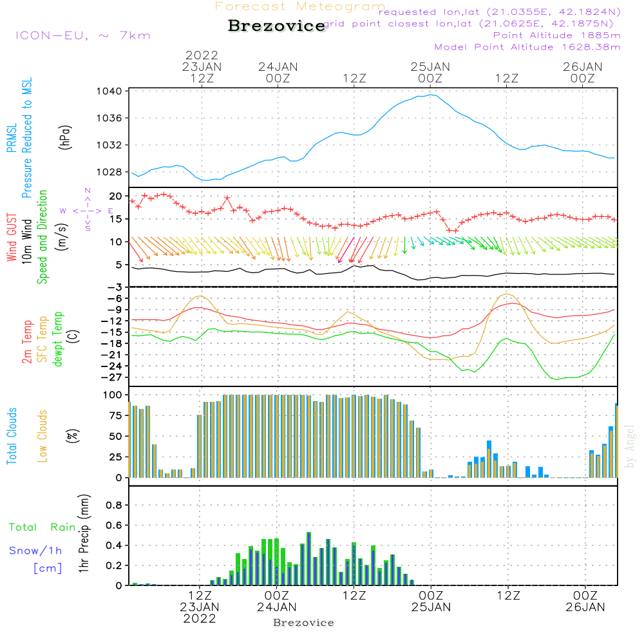The height and width of the screenshot is (644, 644).
Task: Click the bottom '00Z 24JAN' time label
Action: click(x=276, y=601)
